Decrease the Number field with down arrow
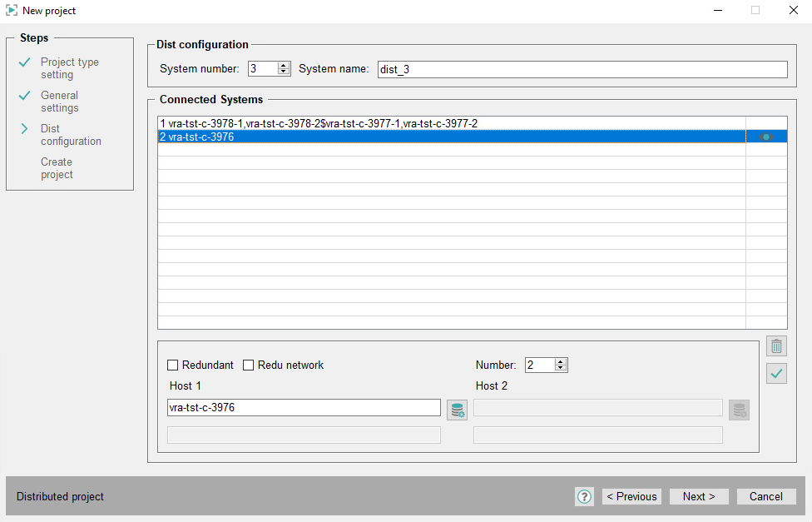 point(561,368)
